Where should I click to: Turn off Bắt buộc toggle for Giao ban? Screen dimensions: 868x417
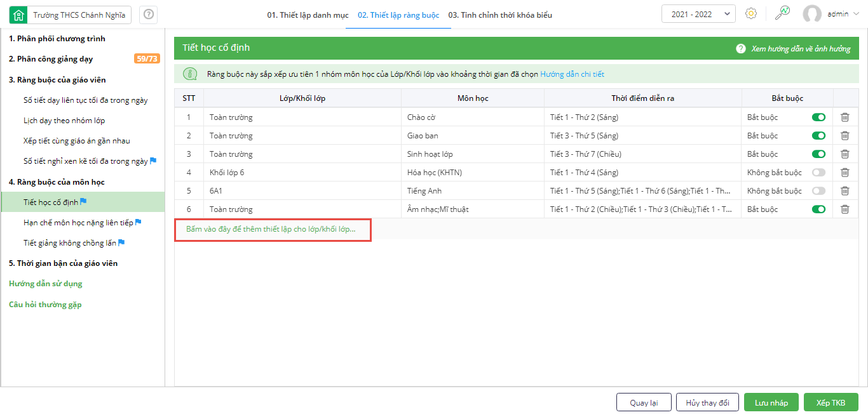click(x=818, y=136)
